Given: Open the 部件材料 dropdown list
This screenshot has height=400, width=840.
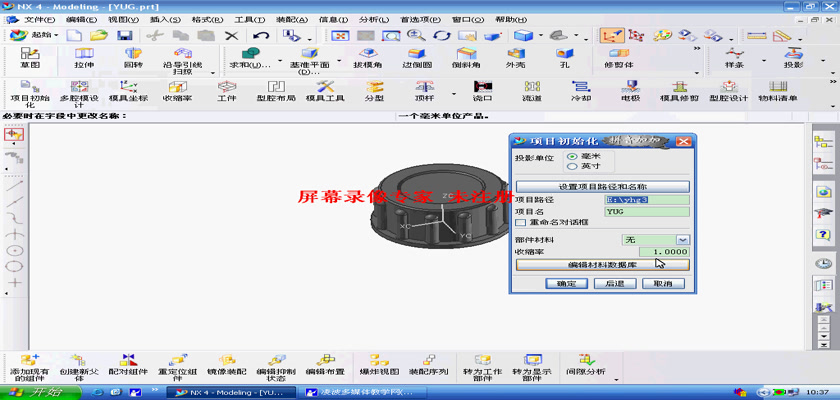Looking at the screenshot, I should click(x=682, y=240).
